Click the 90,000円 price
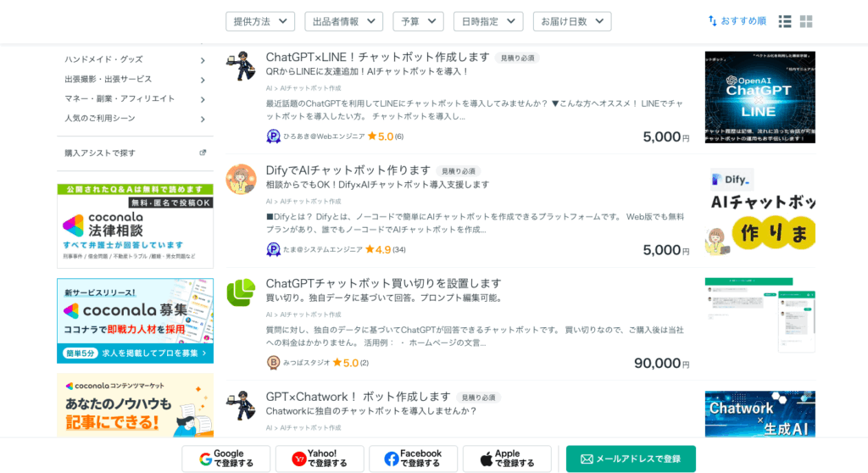The width and height of the screenshot is (868, 473). coord(661,363)
